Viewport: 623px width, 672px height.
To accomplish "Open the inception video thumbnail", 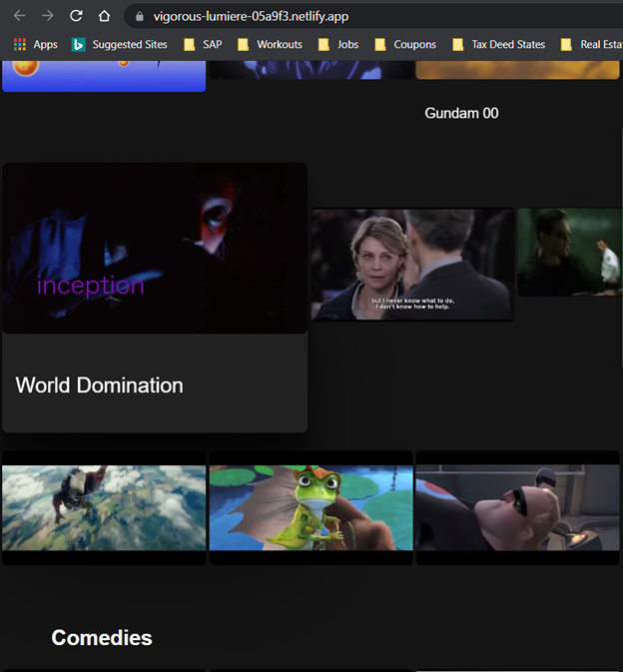I will pos(155,248).
